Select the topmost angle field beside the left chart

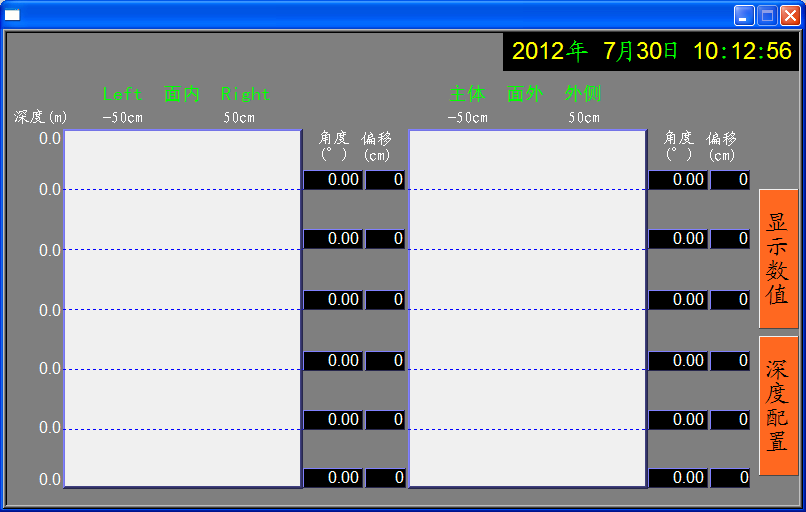click(x=333, y=180)
